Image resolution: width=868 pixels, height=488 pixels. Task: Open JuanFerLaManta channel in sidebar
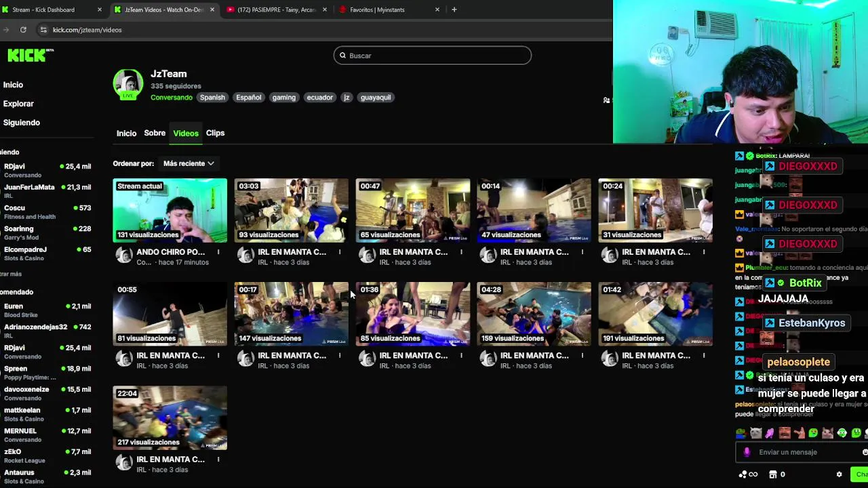[x=46, y=191]
